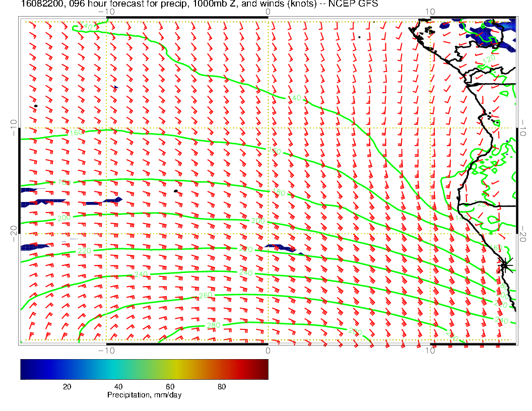Click the blue precipitation patch near 0 longitude
This screenshot has height=411, width=532.
pos(281,248)
